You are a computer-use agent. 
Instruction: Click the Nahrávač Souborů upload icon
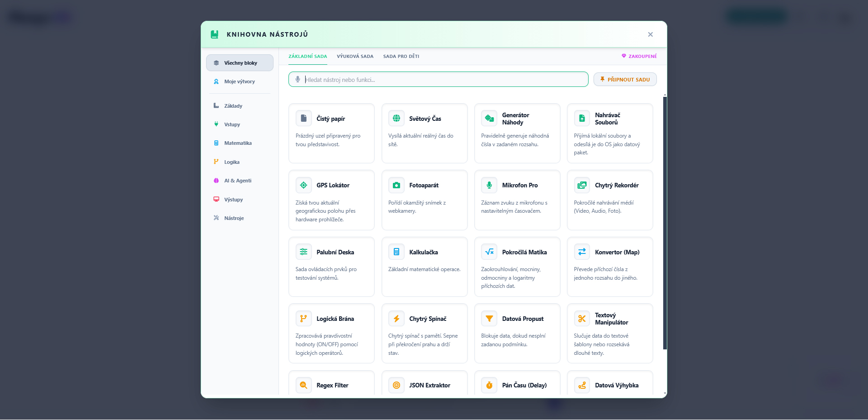point(582,119)
